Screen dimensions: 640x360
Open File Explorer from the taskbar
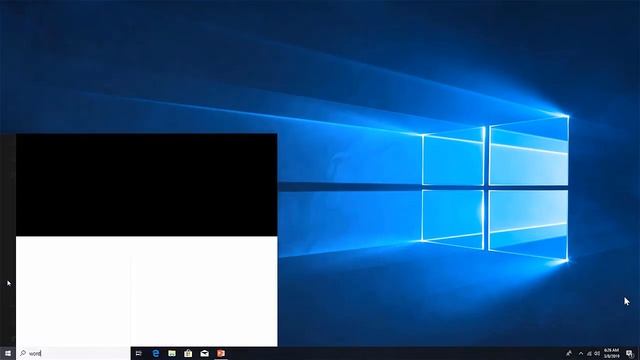click(x=172, y=353)
